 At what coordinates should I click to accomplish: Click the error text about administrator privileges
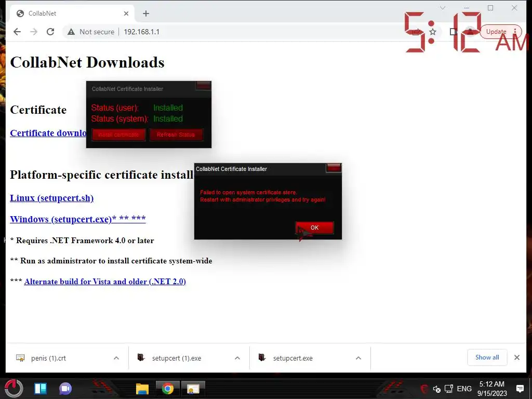pyautogui.click(x=262, y=196)
